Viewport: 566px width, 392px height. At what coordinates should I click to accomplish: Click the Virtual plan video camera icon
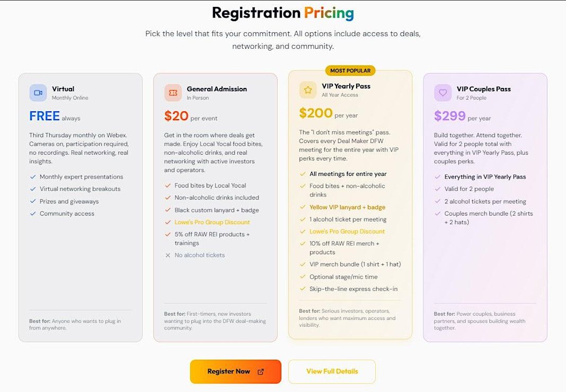tap(38, 93)
